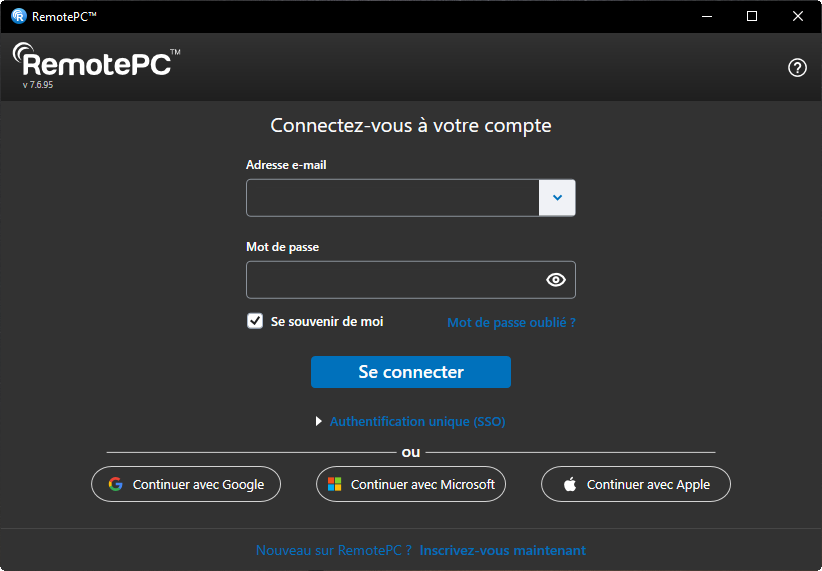
Task: Close the RemotePC window
Action: 798,16
